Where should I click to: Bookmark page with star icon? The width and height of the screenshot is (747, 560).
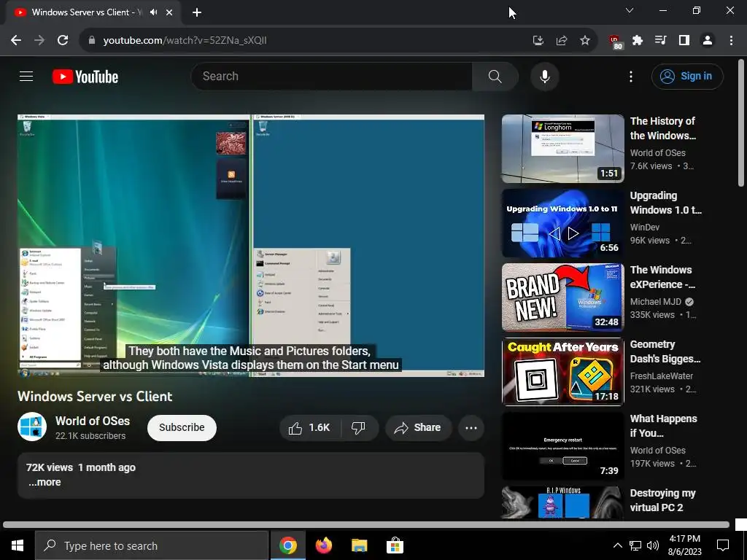pyautogui.click(x=585, y=41)
